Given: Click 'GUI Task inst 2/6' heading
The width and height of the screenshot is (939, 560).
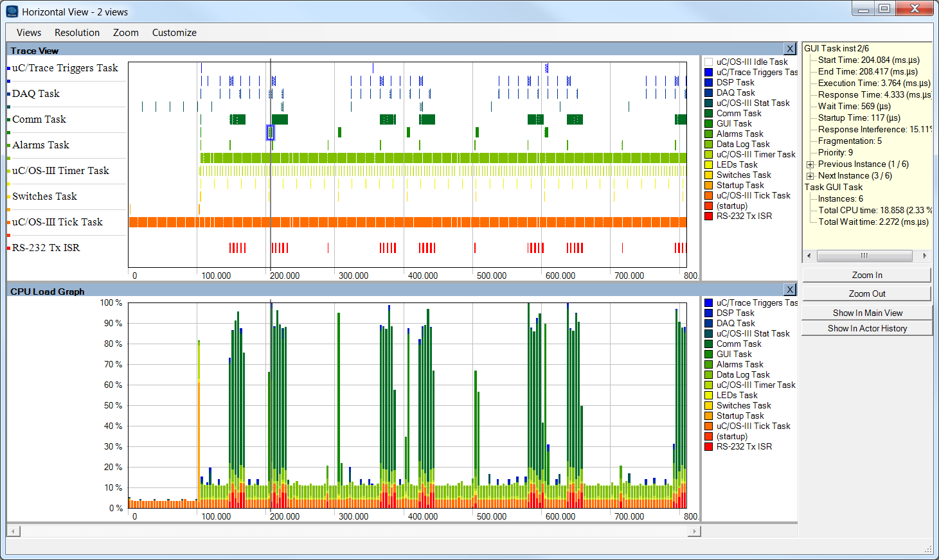Looking at the screenshot, I should tap(837, 49).
